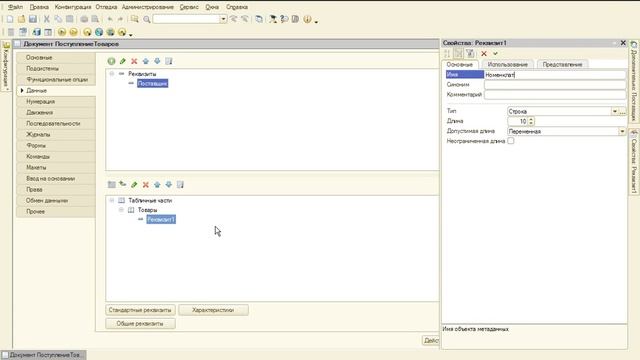The image size is (640, 360).
Task: Click the red Delete icon above Реквизиты tree
Action: (134, 61)
